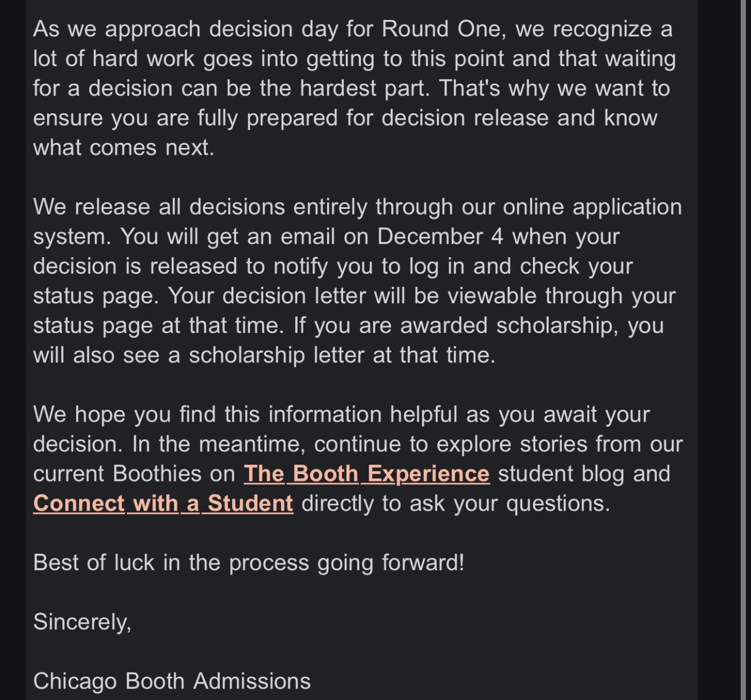Click the "Chicago Booth Admissions" signature text

[172, 681]
